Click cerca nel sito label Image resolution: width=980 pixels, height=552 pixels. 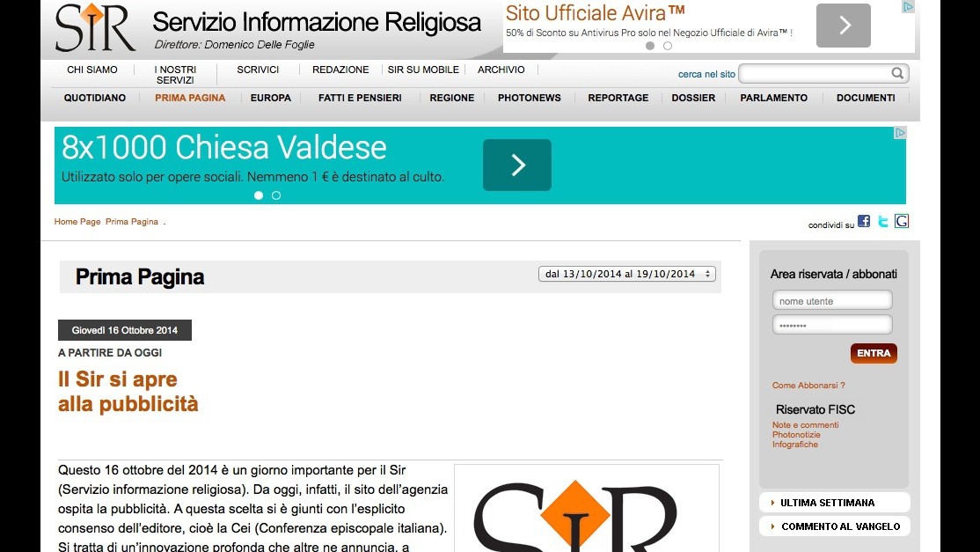coord(706,74)
